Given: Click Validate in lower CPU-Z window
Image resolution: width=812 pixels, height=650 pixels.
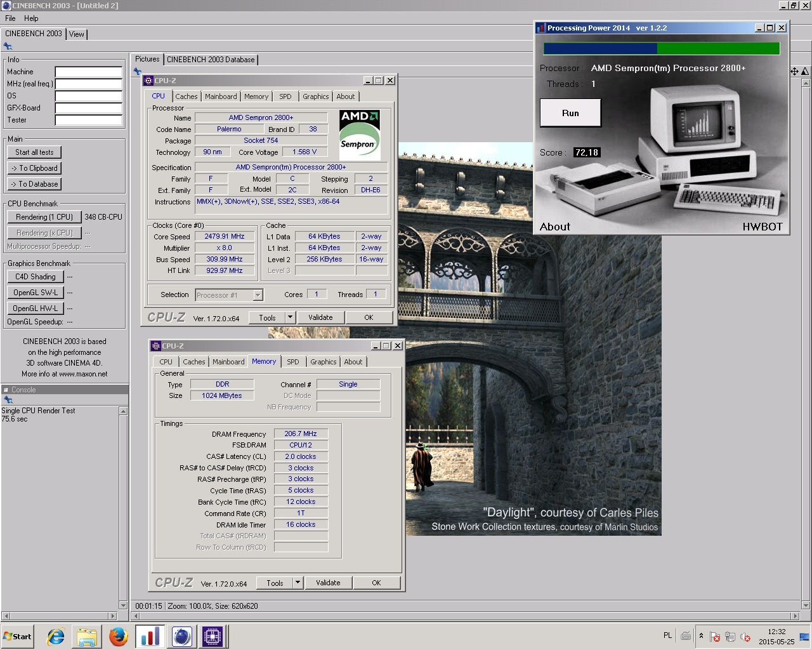Looking at the screenshot, I should point(328,583).
